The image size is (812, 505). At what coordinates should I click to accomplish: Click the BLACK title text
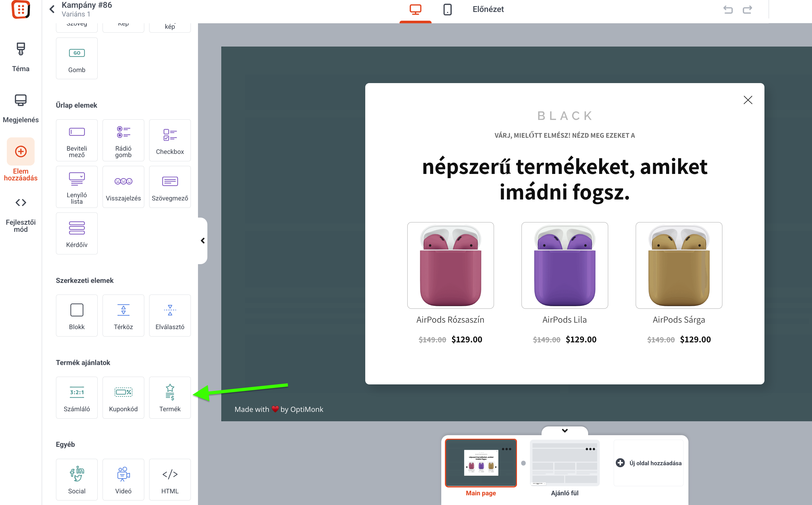[565, 116]
